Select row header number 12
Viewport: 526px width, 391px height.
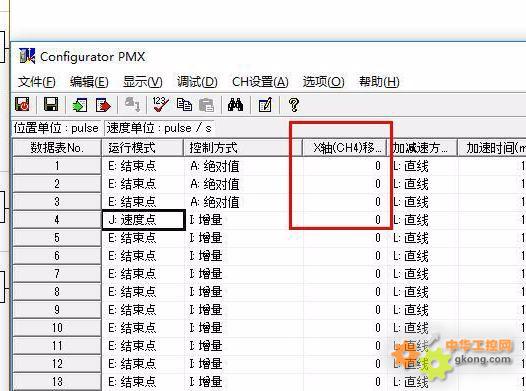pyautogui.click(x=57, y=364)
